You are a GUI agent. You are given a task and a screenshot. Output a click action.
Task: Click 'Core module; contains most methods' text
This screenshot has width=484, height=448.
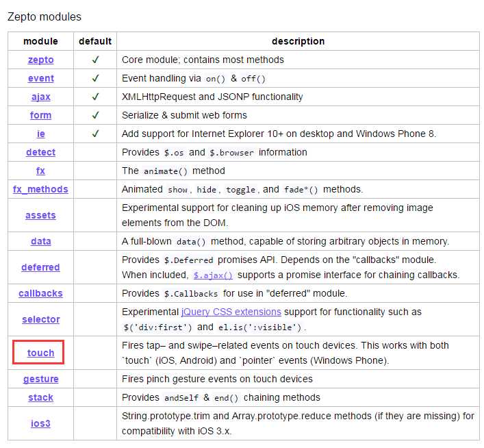(x=203, y=60)
